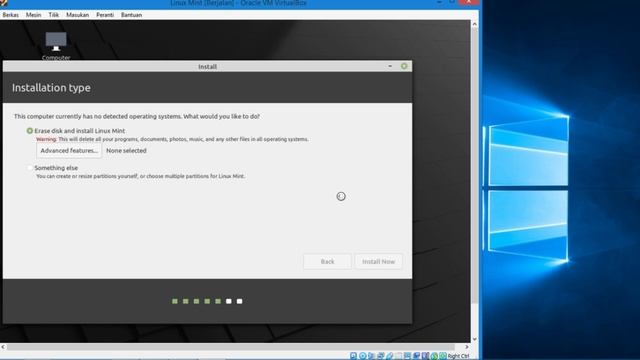Click the VM vertical scrollbar up arrow

[474, 24]
